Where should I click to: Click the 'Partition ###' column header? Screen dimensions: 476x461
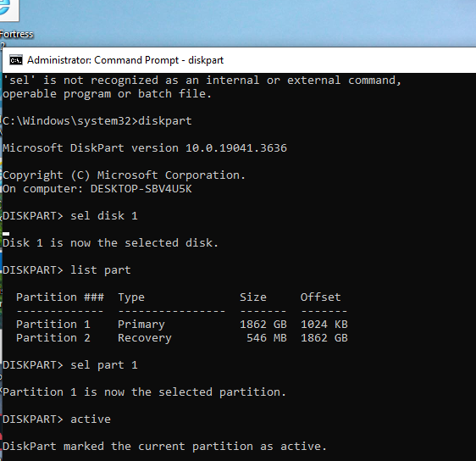pos(60,297)
